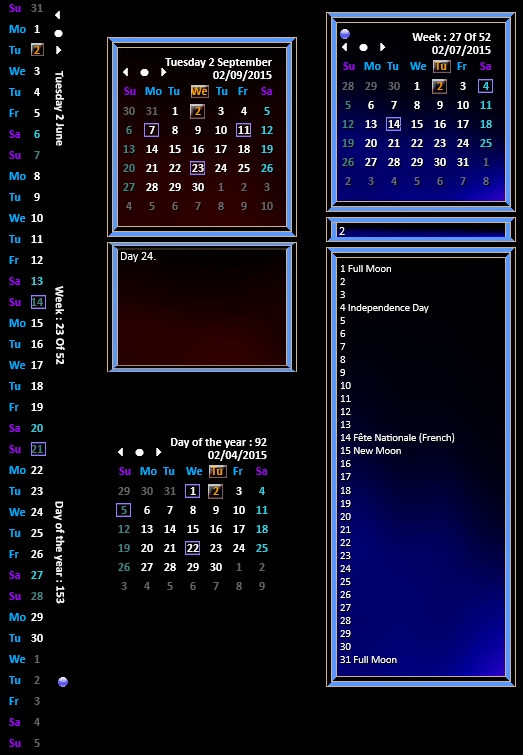Click next month arrow in September calendar
Screen dimensions: 523x755
click(164, 72)
